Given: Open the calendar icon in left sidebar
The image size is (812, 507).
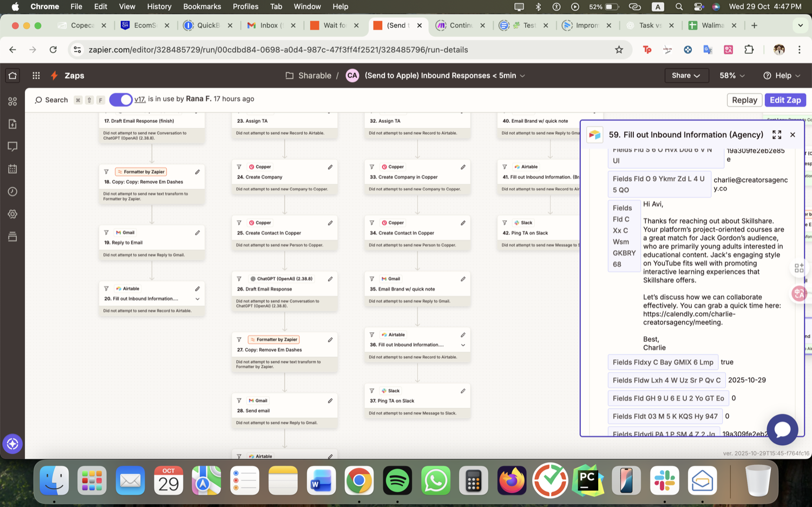Looking at the screenshot, I should click(12, 169).
